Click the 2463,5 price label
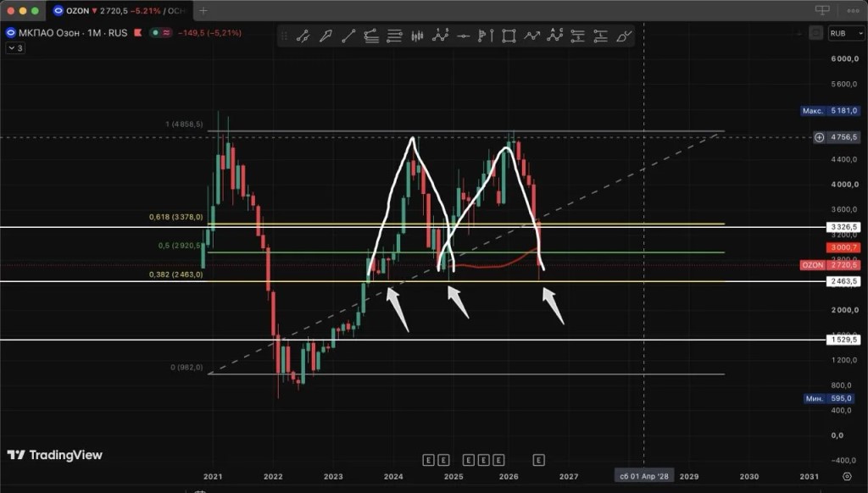 pos(843,281)
